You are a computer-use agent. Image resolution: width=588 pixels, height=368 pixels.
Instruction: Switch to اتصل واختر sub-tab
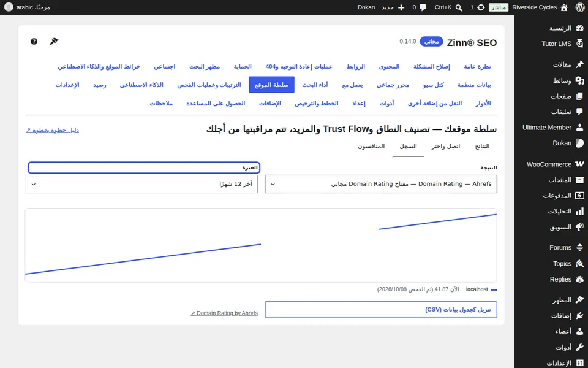pyautogui.click(x=445, y=146)
